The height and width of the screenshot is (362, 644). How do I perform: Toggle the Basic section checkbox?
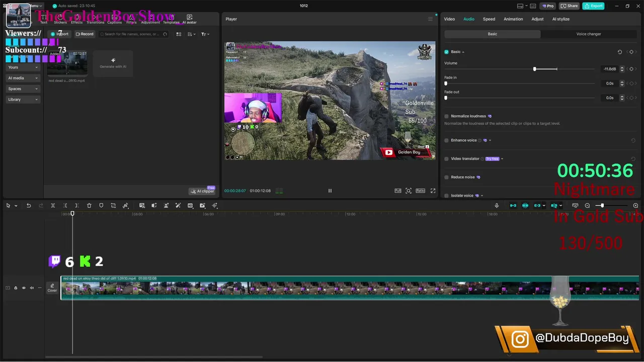(446, 52)
